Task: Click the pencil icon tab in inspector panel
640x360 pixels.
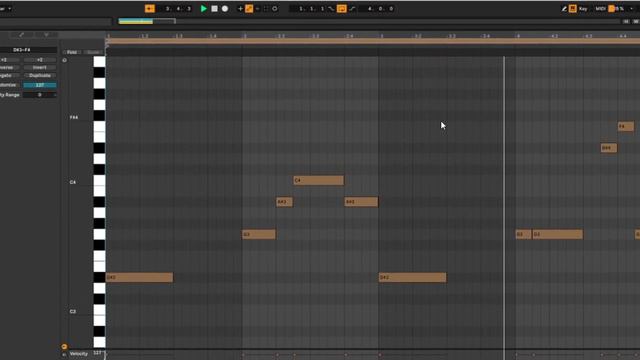Action: (22, 35)
